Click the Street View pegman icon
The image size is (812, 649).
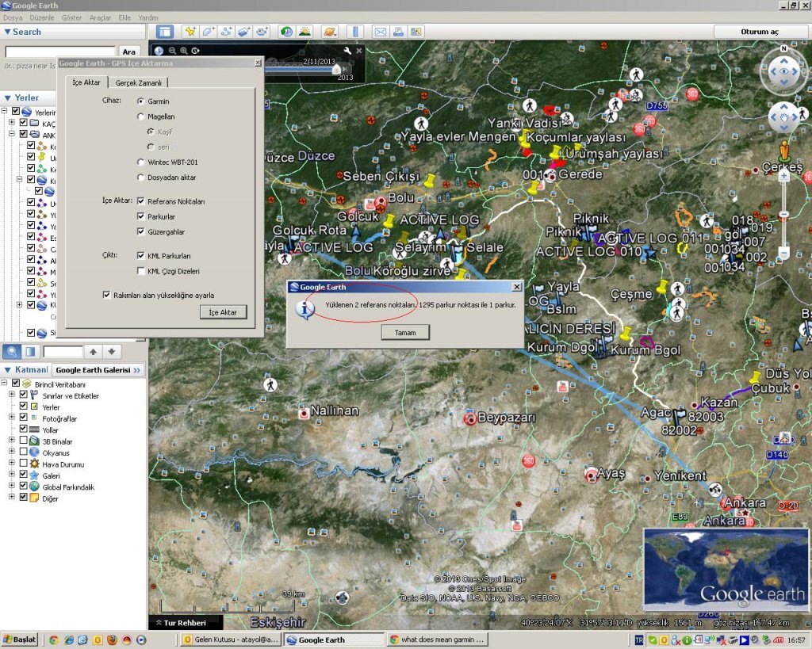coord(784,151)
